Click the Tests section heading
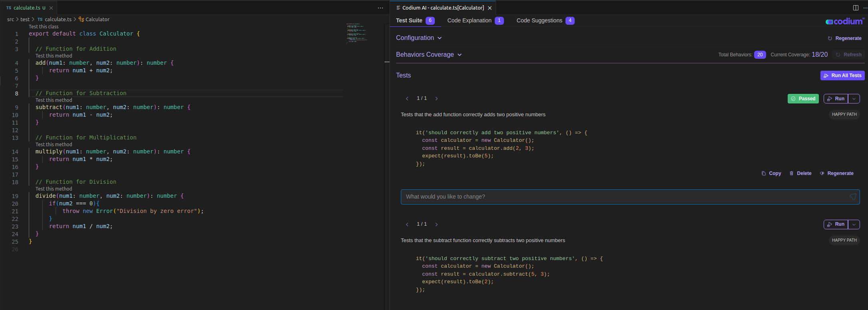This screenshot has height=310, width=868. 403,76
